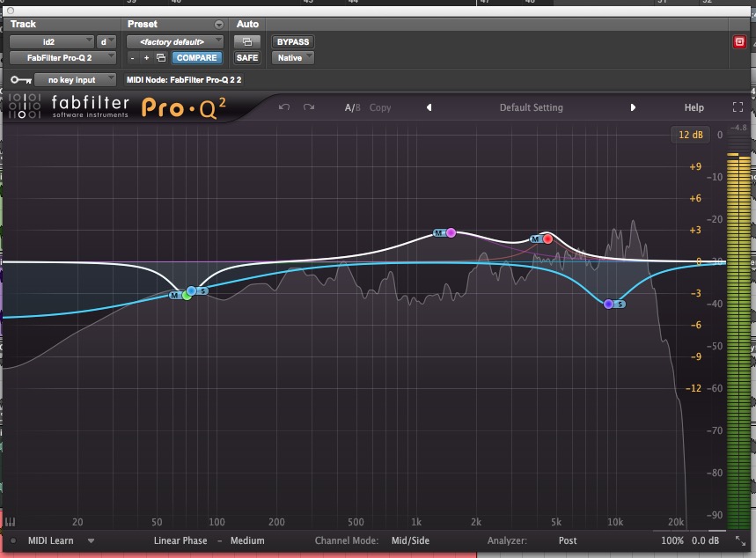Toggle the COMPARE button
Viewport: 756px width, 558px height.
pyautogui.click(x=197, y=58)
